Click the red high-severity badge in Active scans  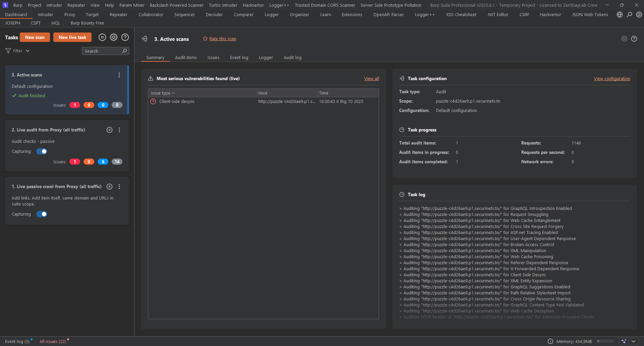coord(75,105)
